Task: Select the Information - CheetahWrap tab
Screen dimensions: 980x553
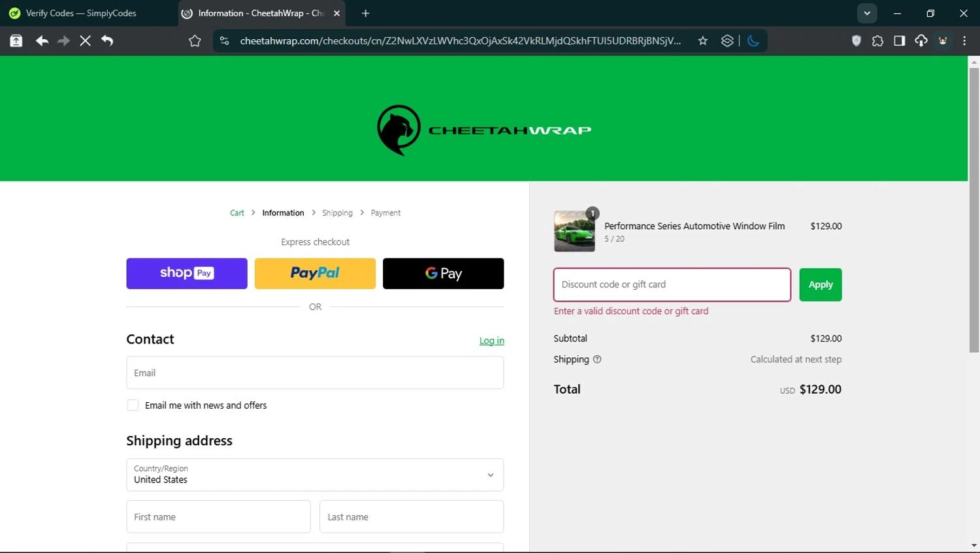Action: 261,13
